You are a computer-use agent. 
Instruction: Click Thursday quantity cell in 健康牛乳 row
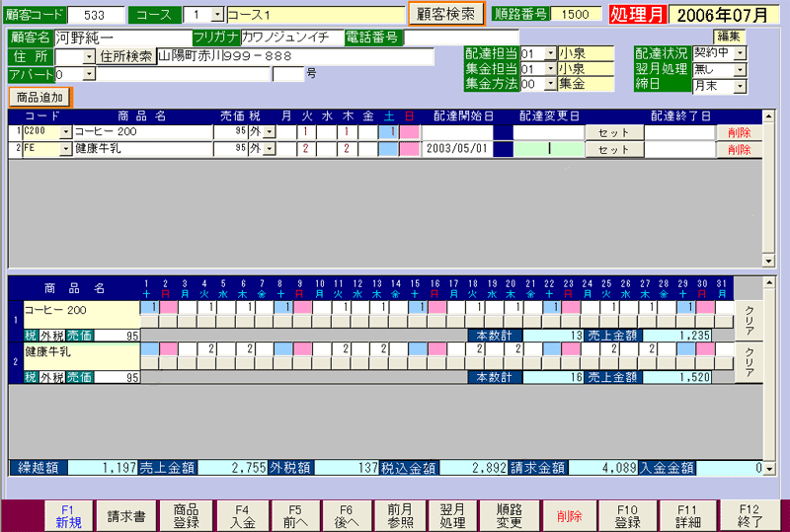(x=348, y=149)
